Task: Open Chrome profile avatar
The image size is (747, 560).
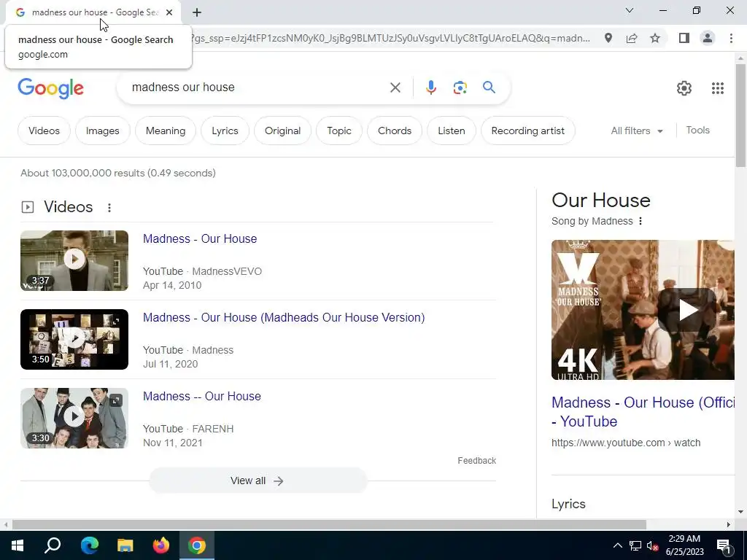Action: coord(708,38)
